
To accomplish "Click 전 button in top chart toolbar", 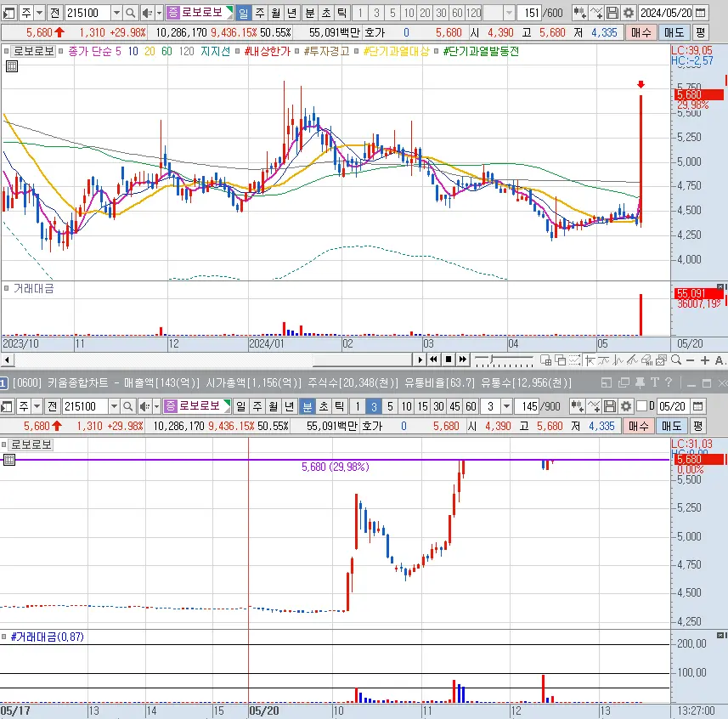I will pyautogui.click(x=54, y=13).
